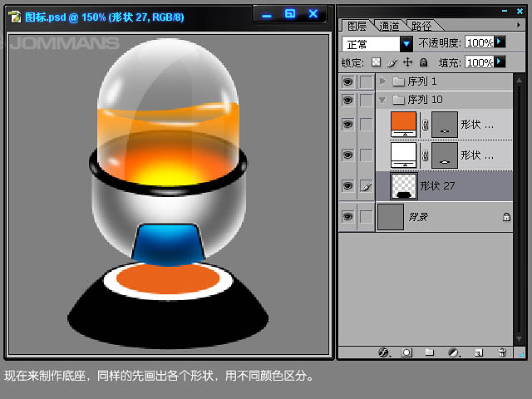
Task: Click the folder icon of 序列 10
Action: [x=398, y=100]
